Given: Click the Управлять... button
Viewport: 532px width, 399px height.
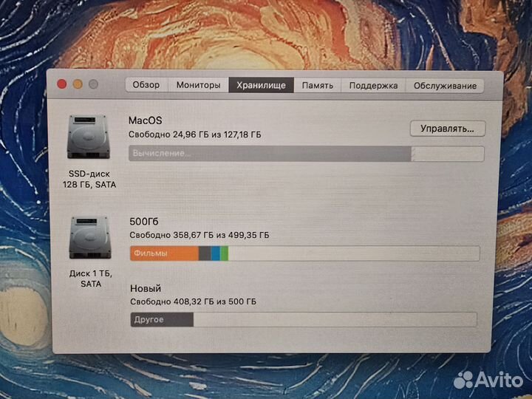Looking at the screenshot, I should (447, 129).
